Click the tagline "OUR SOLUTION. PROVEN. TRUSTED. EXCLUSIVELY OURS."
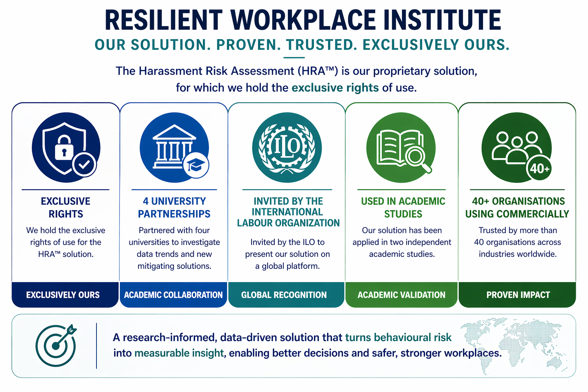This screenshot has height=392, width=588. point(302,45)
